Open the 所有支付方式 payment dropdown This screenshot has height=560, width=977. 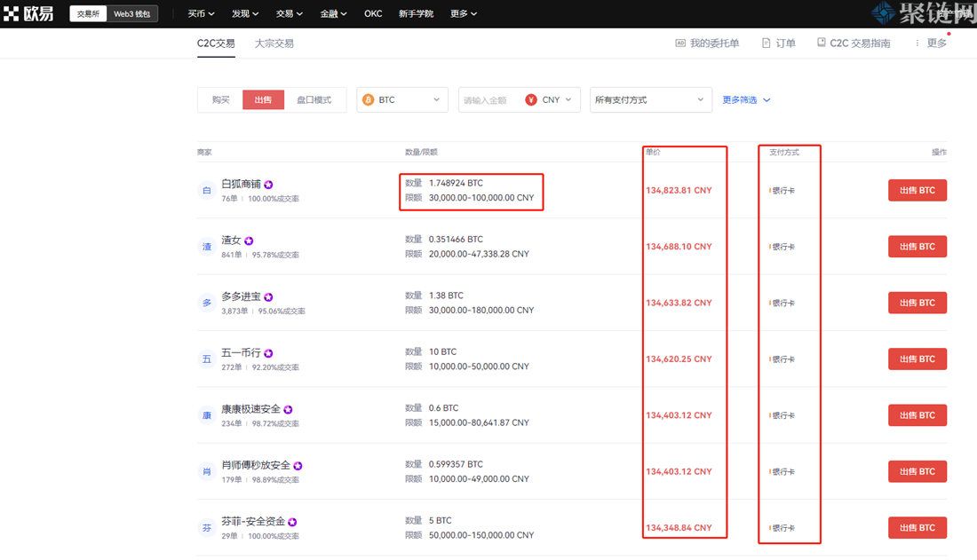click(650, 99)
